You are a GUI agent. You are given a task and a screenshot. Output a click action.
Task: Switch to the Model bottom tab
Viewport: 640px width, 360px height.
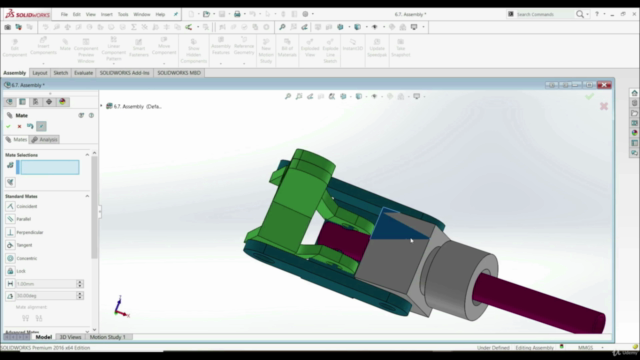44,337
